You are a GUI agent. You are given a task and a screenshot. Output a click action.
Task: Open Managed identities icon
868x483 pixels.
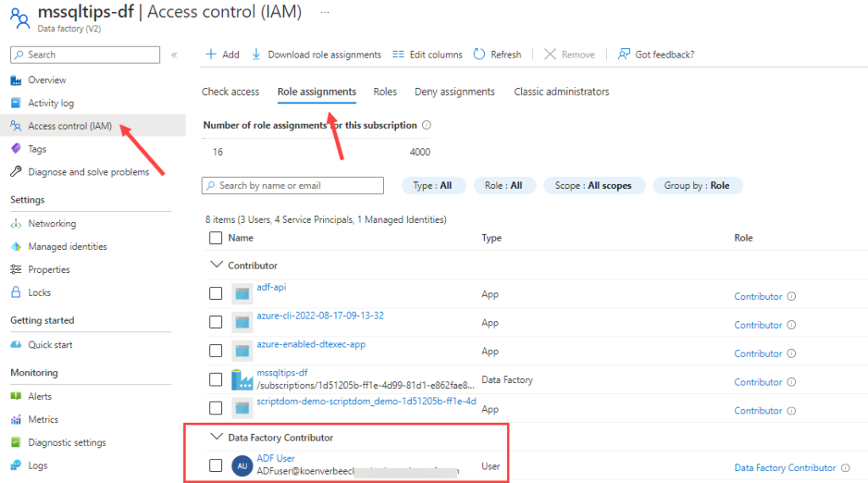tap(16, 247)
